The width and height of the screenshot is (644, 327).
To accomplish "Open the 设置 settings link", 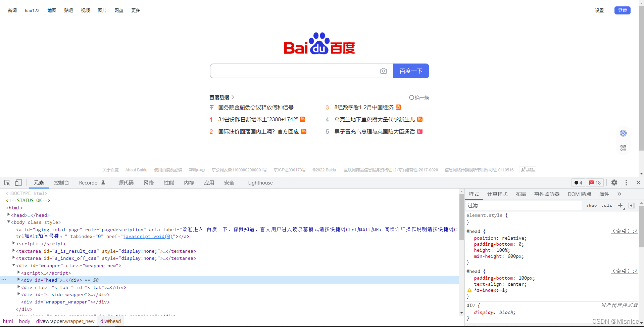I will [599, 10].
